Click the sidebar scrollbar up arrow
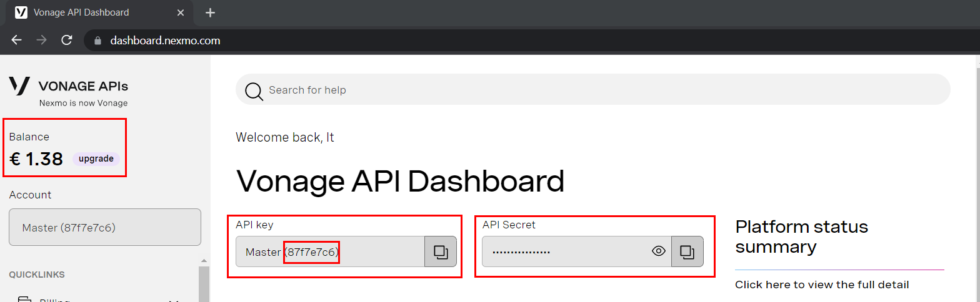980x302 pixels. [x=204, y=260]
